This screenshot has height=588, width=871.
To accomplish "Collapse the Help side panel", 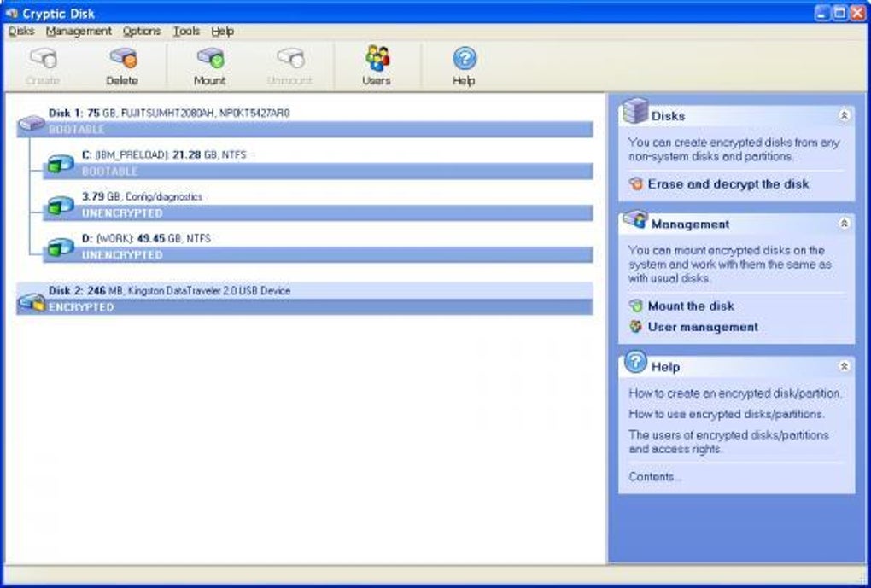I will click(844, 366).
